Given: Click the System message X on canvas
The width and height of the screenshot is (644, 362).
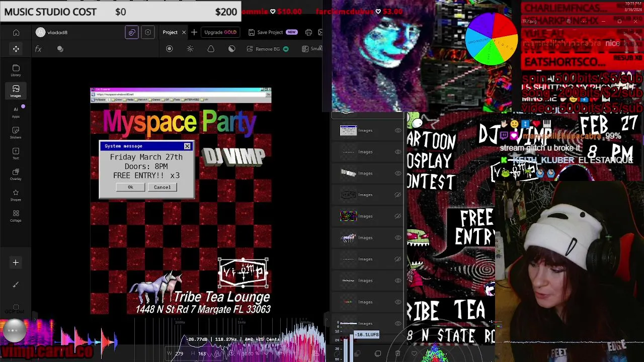Looking at the screenshot, I should tap(187, 146).
